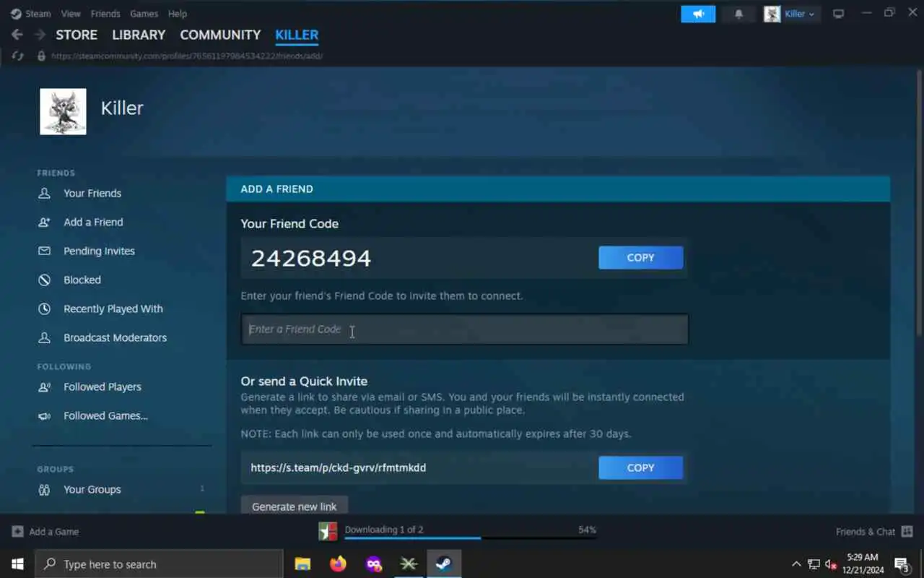The image size is (924, 578).
Task: Click the Steam logo in menu bar
Action: pyautogui.click(x=16, y=14)
